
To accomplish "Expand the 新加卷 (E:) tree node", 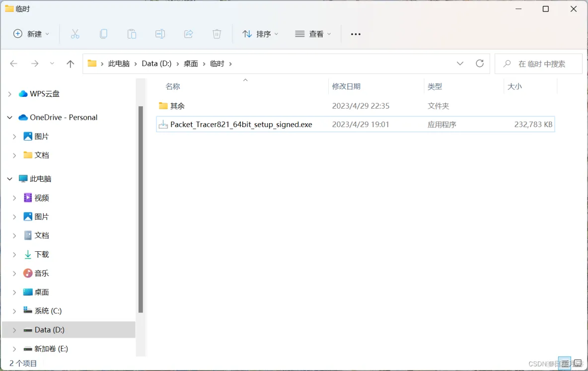I will coord(14,349).
